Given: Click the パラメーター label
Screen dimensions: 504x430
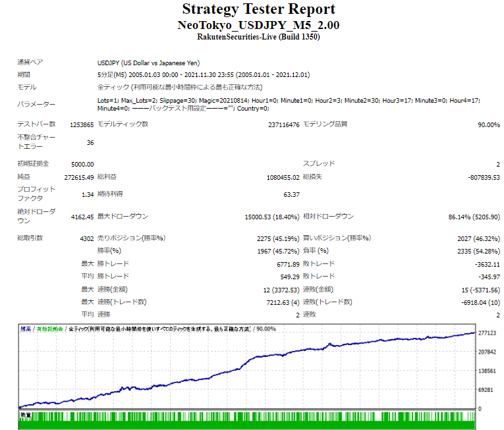Looking at the screenshot, I should 36,105.
